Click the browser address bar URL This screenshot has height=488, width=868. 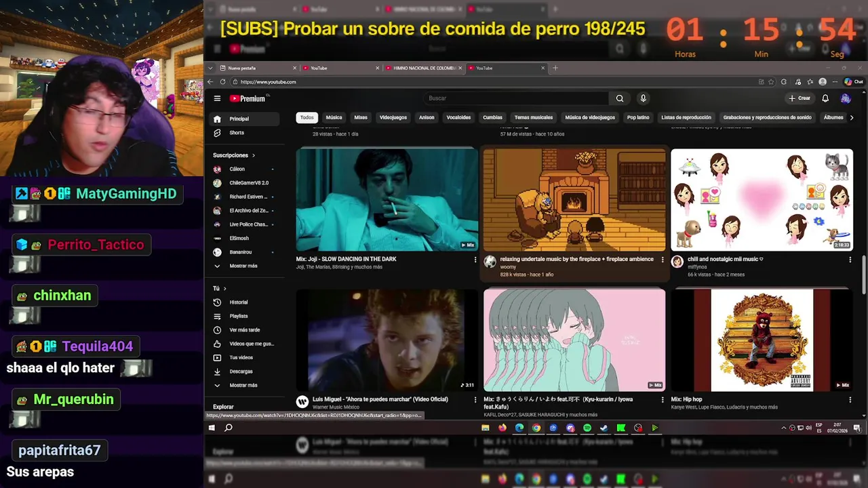pyautogui.click(x=269, y=82)
